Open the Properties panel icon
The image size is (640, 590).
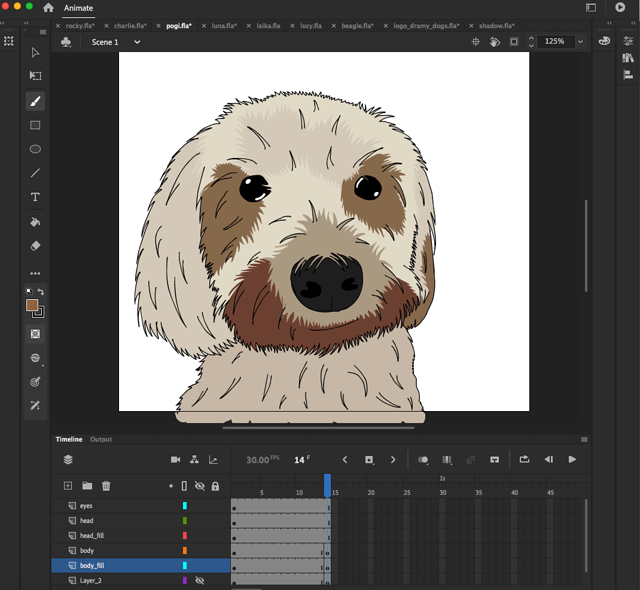tap(628, 41)
